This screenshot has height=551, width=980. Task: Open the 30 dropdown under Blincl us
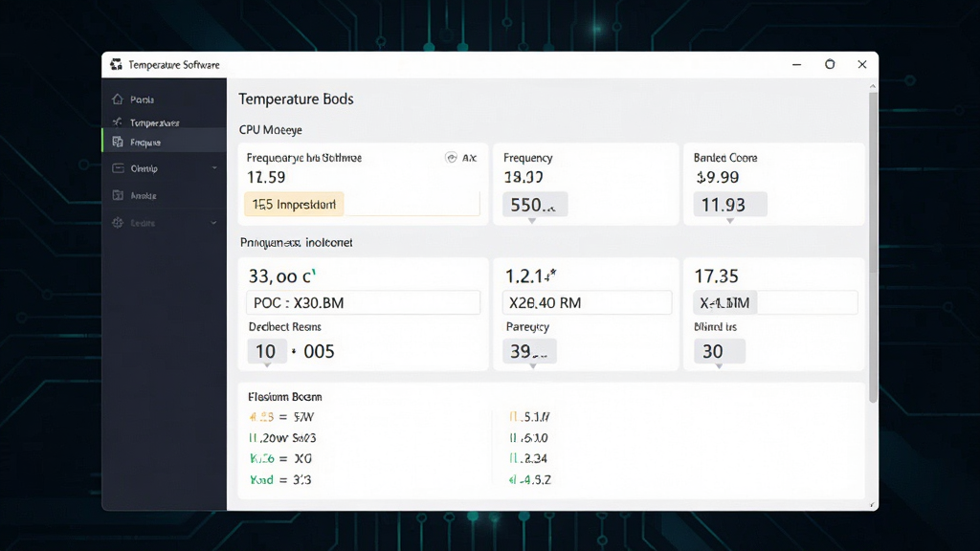point(720,351)
